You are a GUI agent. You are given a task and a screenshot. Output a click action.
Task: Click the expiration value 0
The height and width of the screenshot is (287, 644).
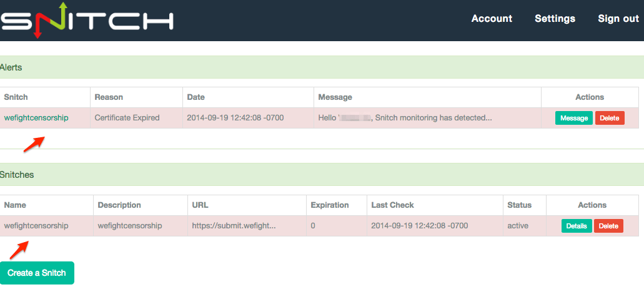(x=313, y=225)
